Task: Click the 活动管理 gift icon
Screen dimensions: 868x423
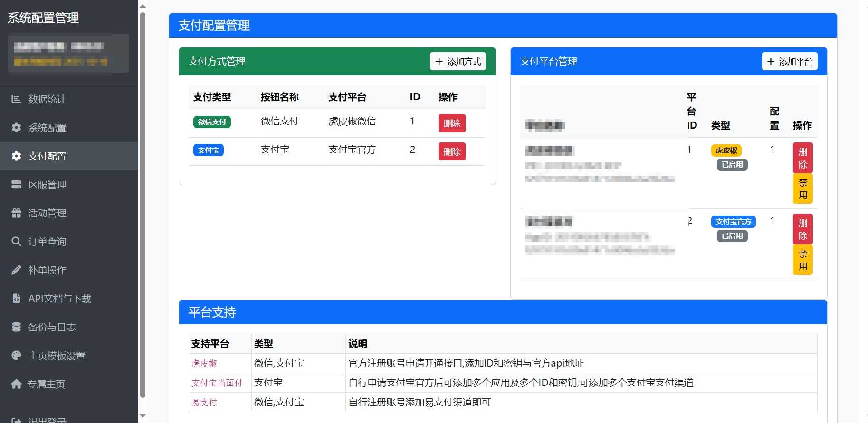Action: pyautogui.click(x=16, y=213)
